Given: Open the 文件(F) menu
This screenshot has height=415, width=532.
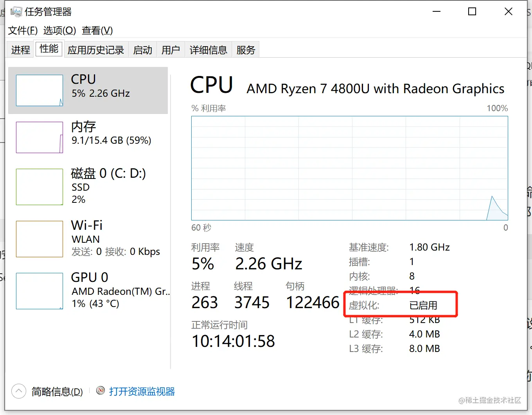Looking at the screenshot, I should (23, 31).
